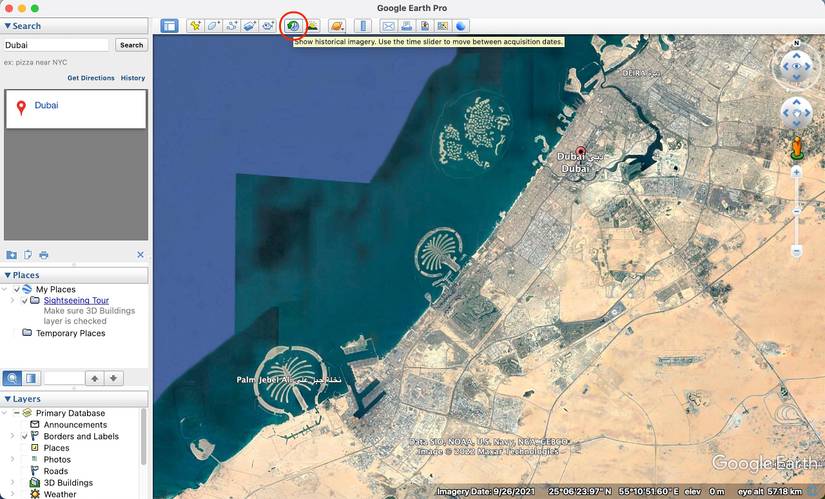Click the Email envelope icon in toolbar

[388, 26]
